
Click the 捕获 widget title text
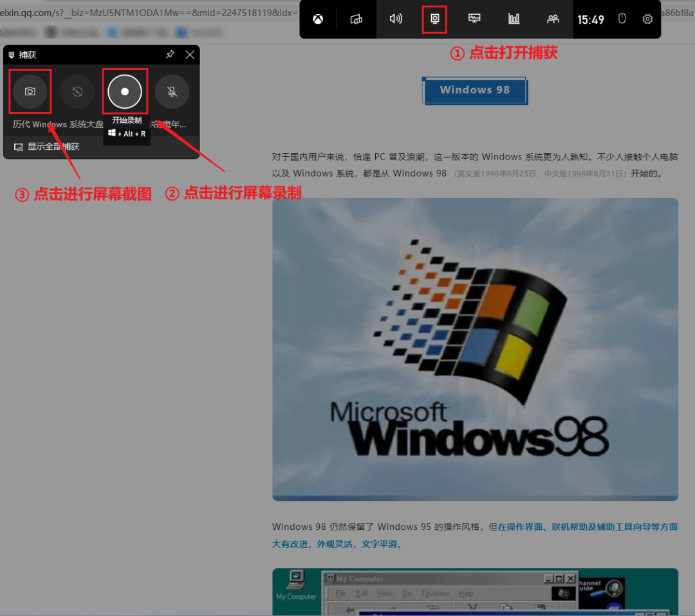click(x=28, y=55)
